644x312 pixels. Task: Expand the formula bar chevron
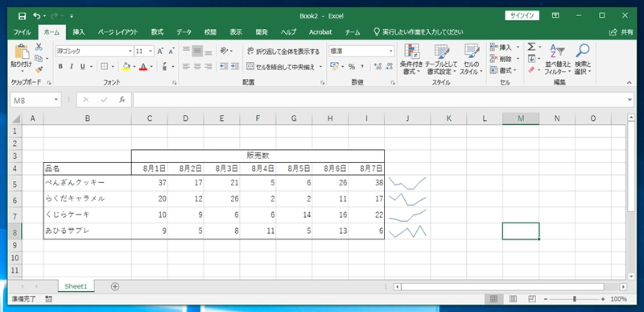630,100
